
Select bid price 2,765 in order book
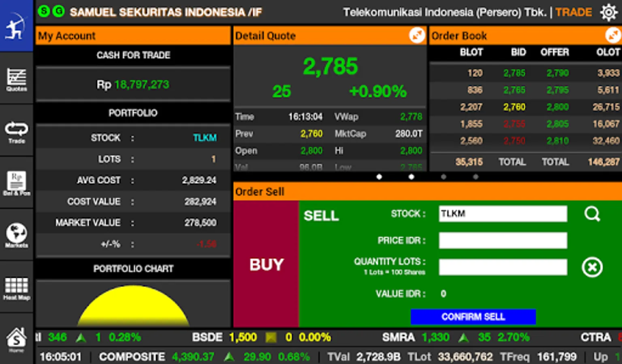(514, 90)
